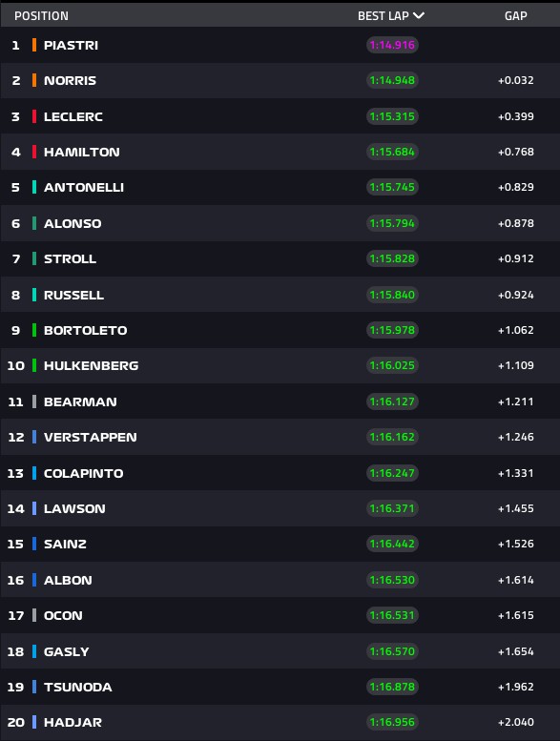Select the SAINZ driver row
Viewport: 560px width, 741px height.
(x=280, y=544)
